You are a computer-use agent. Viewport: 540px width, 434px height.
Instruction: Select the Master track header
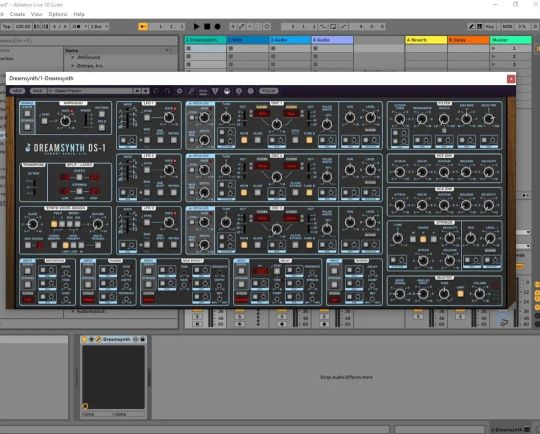(511, 40)
